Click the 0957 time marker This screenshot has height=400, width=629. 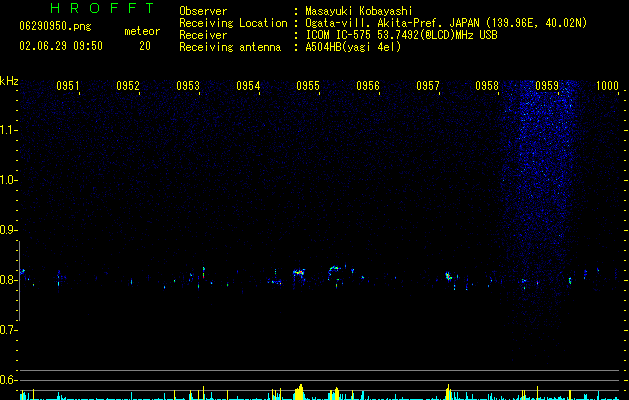click(428, 86)
